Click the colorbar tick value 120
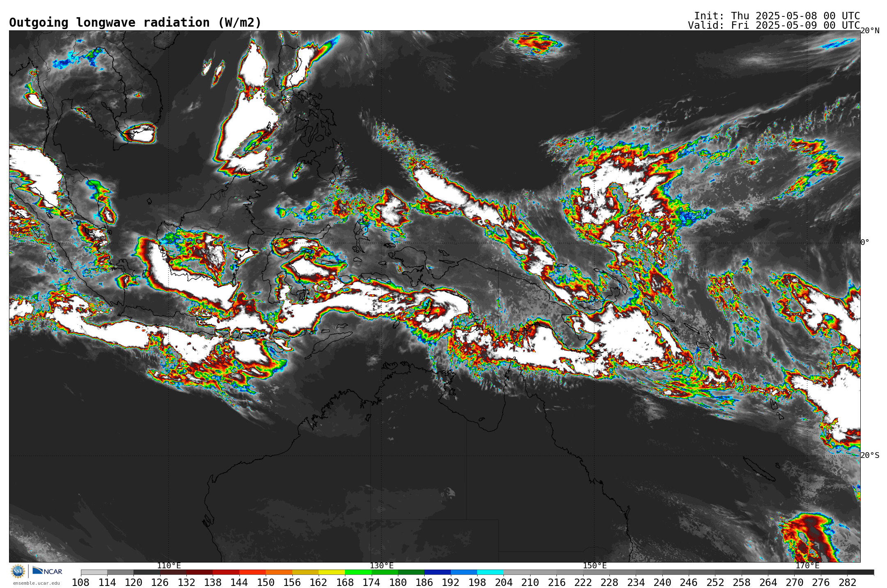Image resolution: width=887 pixels, height=588 pixels. click(133, 582)
